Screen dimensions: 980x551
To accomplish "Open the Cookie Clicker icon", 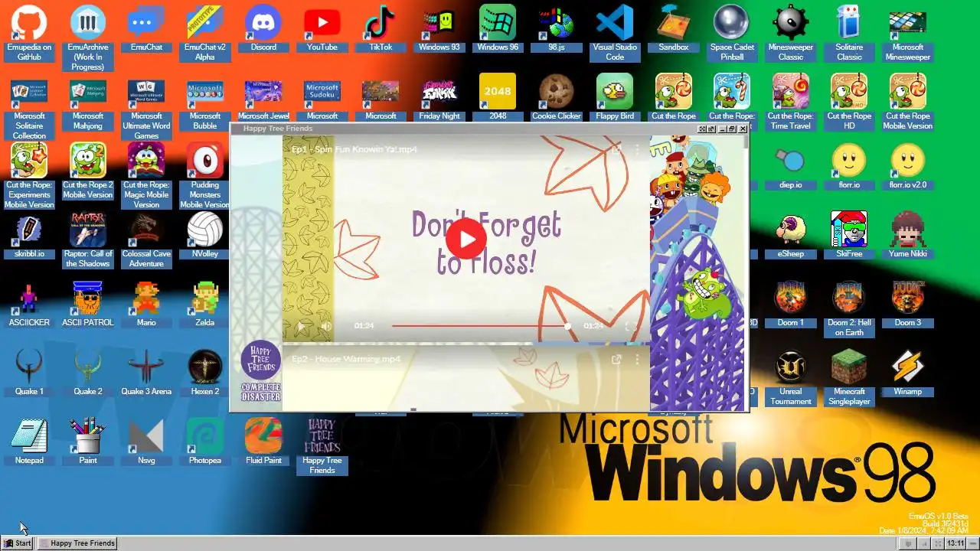I will click(x=557, y=97).
